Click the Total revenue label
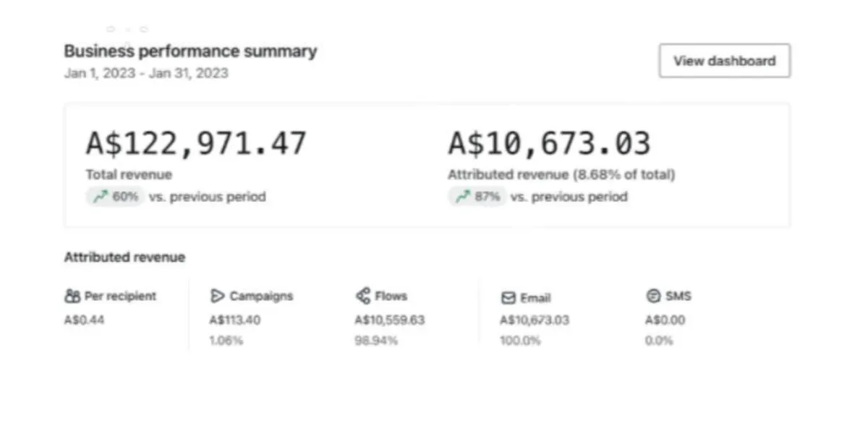 (129, 174)
